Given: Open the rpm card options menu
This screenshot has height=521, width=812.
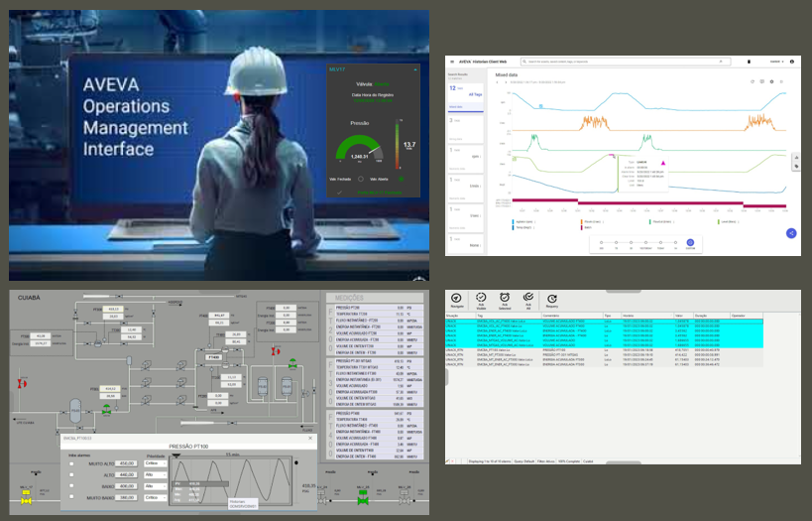Looking at the screenshot, I should pos(481,157).
